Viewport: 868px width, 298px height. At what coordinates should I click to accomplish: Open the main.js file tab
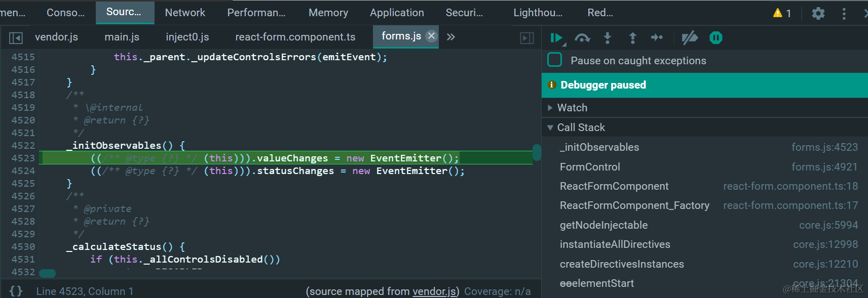122,37
